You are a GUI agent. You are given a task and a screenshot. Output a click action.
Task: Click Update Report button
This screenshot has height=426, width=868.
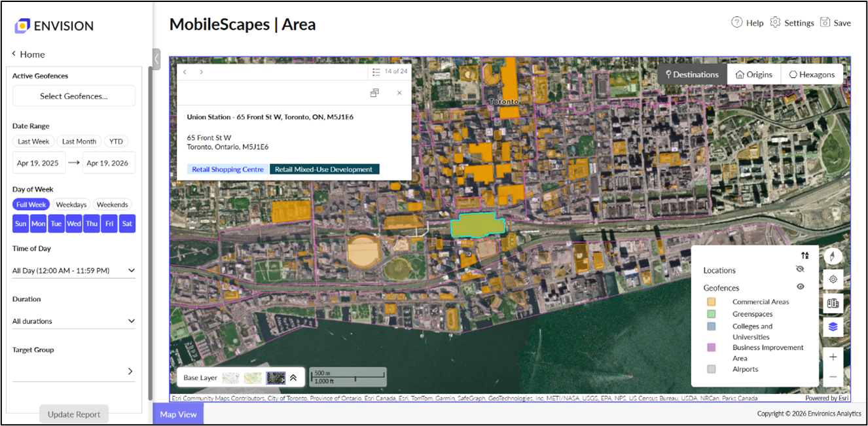[x=74, y=414]
